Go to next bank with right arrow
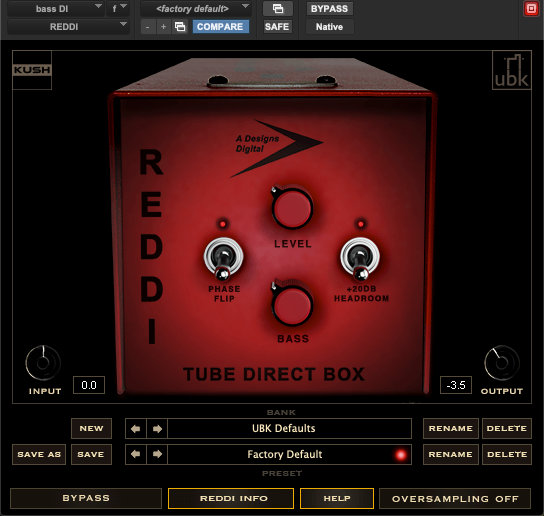This screenshot has width=544, height=516. click(157, 429)
